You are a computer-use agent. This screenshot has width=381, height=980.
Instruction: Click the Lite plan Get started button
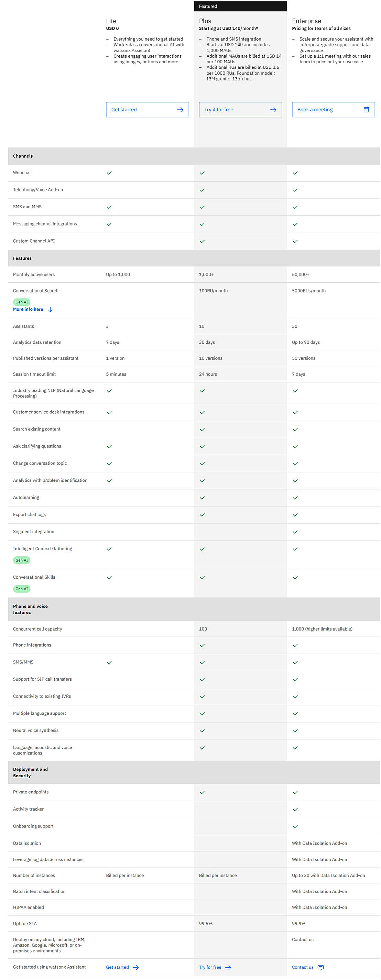[x=147, y=110]
